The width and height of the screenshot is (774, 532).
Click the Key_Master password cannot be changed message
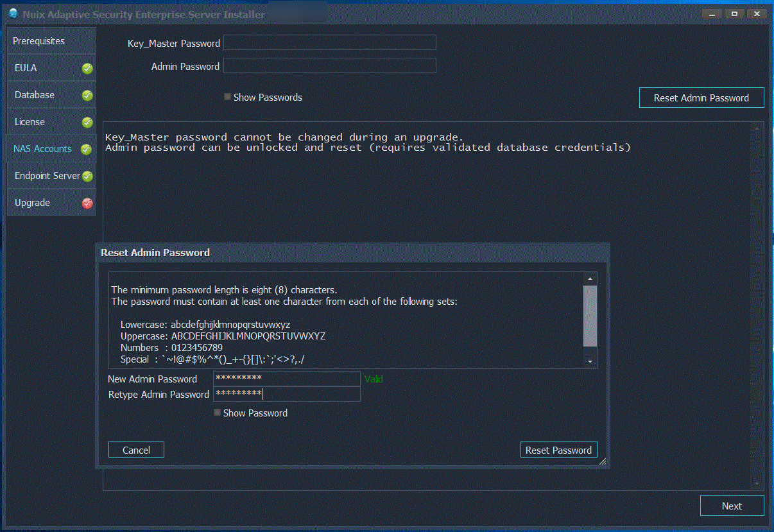click(284, 137)
